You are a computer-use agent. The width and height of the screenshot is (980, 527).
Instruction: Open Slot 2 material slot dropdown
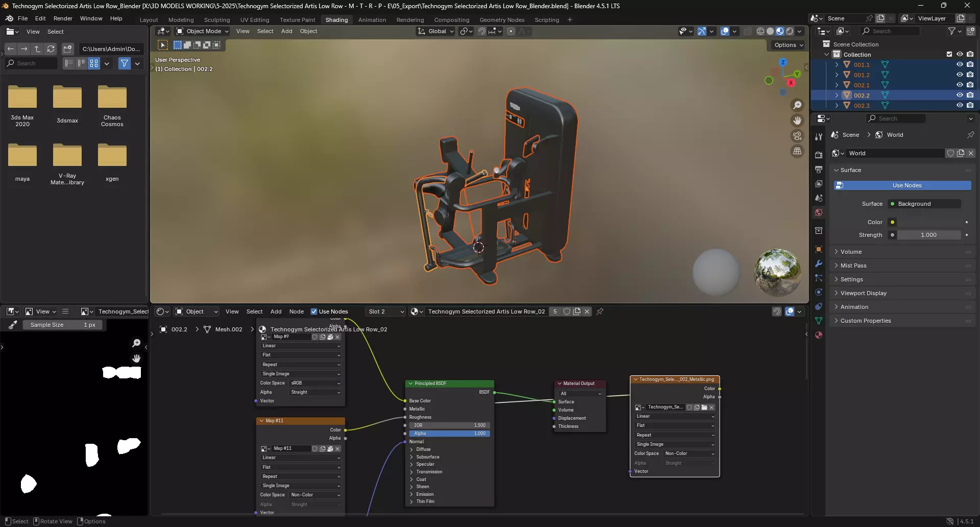[386, 312]
